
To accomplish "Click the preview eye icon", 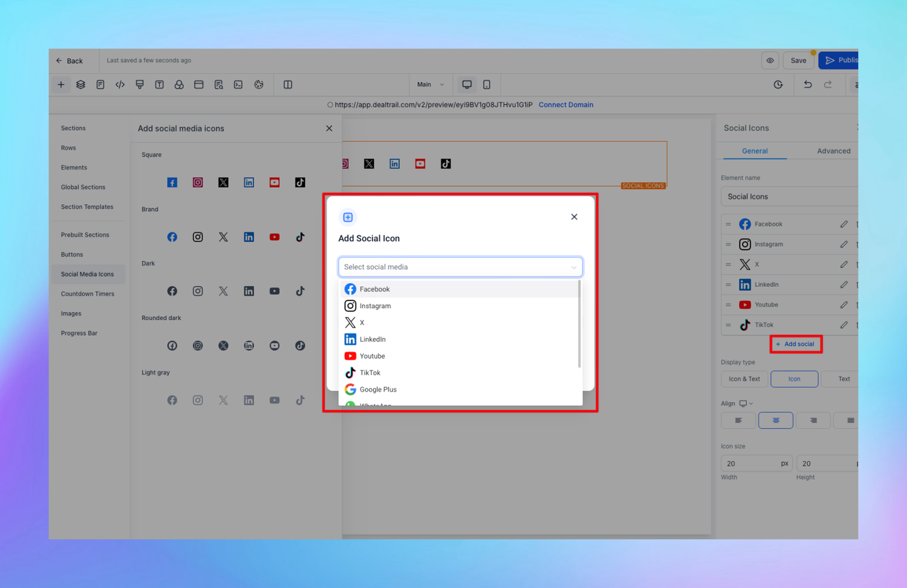I will click(770, 60).
